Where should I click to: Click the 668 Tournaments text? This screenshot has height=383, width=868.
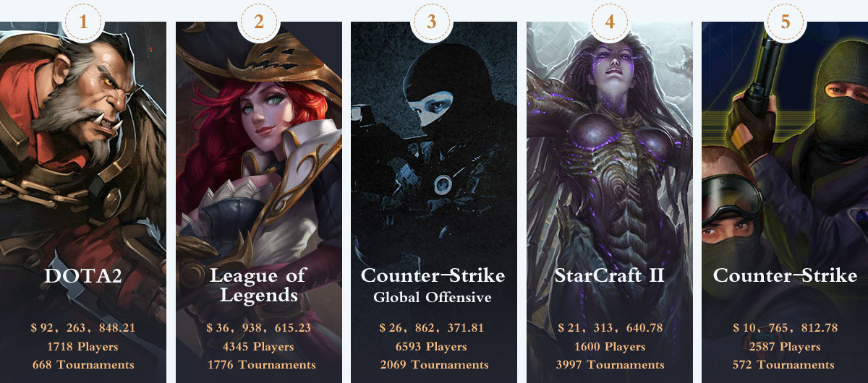pos(83,365)
